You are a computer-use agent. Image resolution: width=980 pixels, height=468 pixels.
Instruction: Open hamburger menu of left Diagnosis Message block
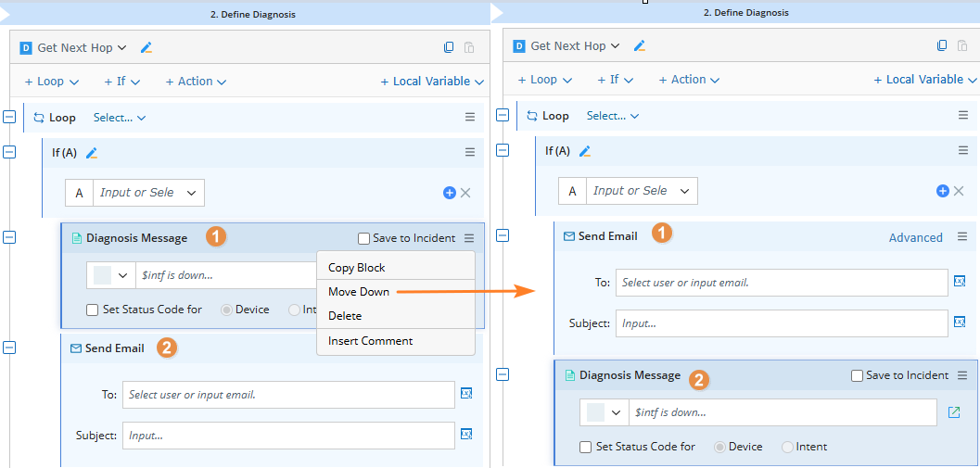click(x=470, y=238)
